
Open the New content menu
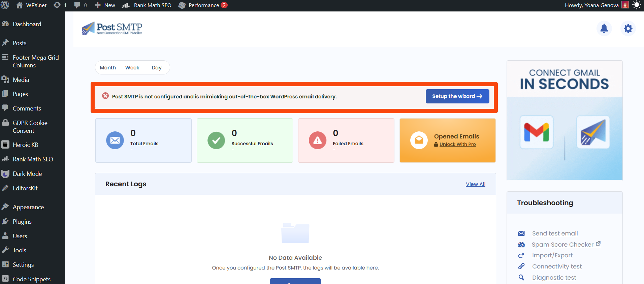(x=105, y=5)
